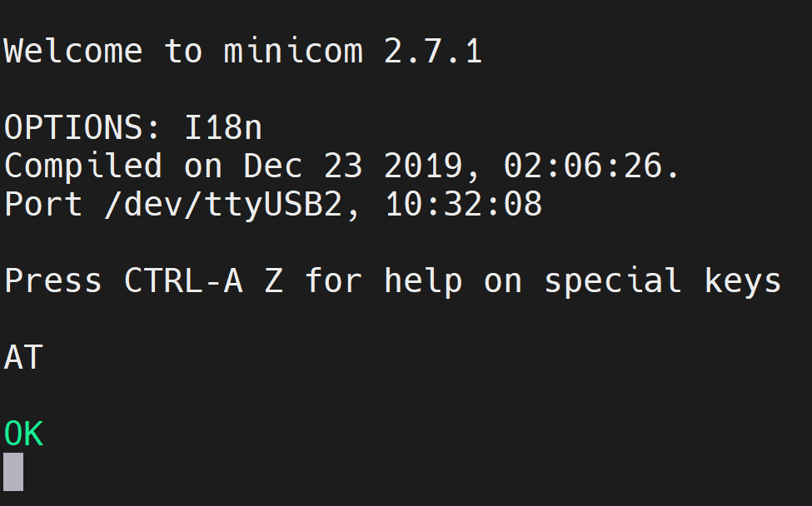Click the word special
Viewport: 812px width, 506px height.
[613, 281]
